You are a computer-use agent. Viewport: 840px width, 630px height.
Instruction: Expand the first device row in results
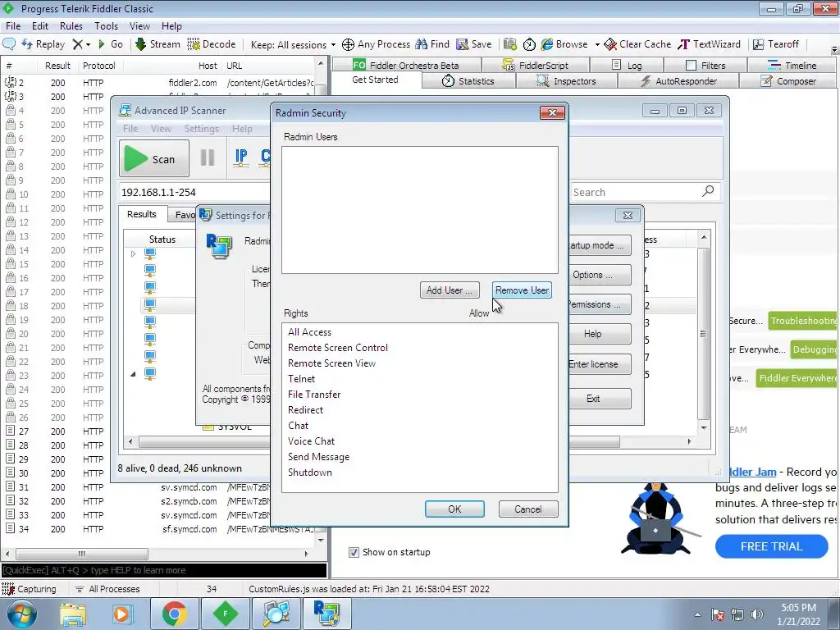[x=133, y=253]
